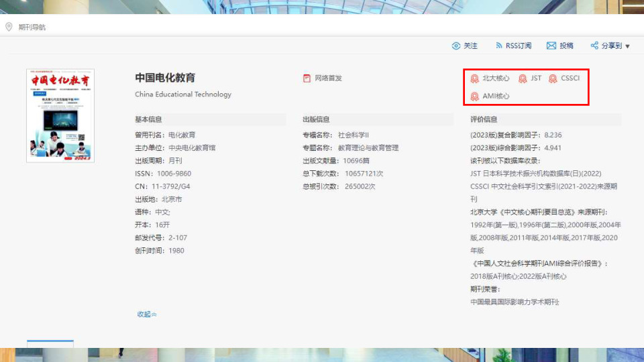644x362 pixels.
Task: Click the 专题名称 value 教育理论与教育管理
Action: coord(368,147)
